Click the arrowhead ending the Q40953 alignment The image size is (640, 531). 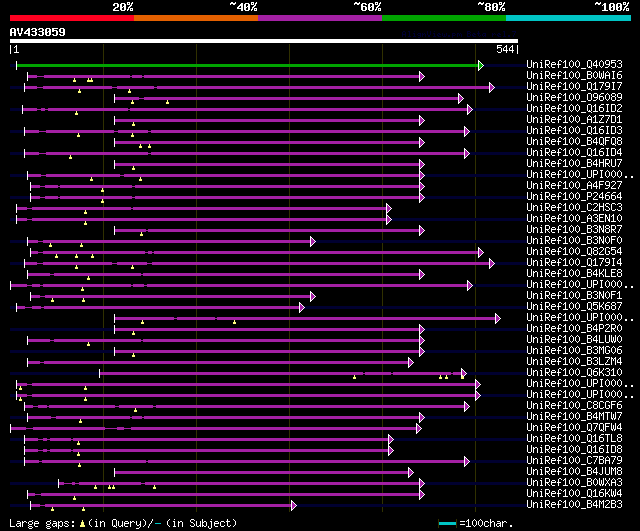click(x=481, y=65)
